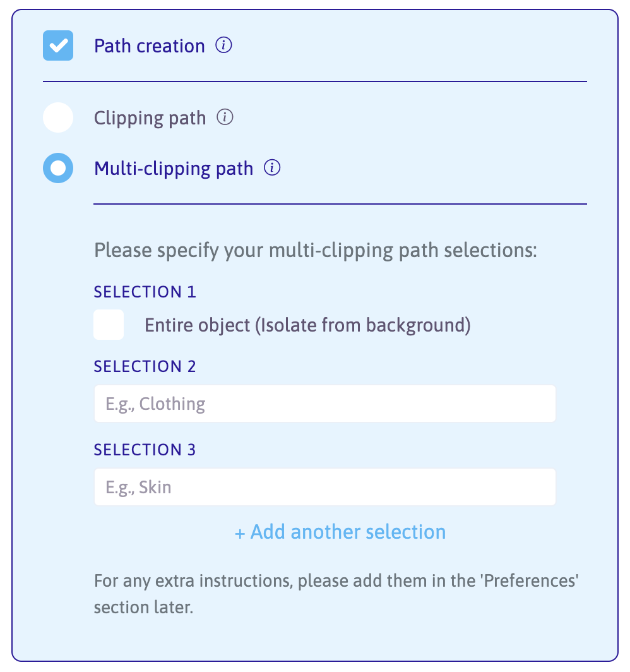Click the Multi-clipping path label text

pyautogui.click(x=174, y=169)
